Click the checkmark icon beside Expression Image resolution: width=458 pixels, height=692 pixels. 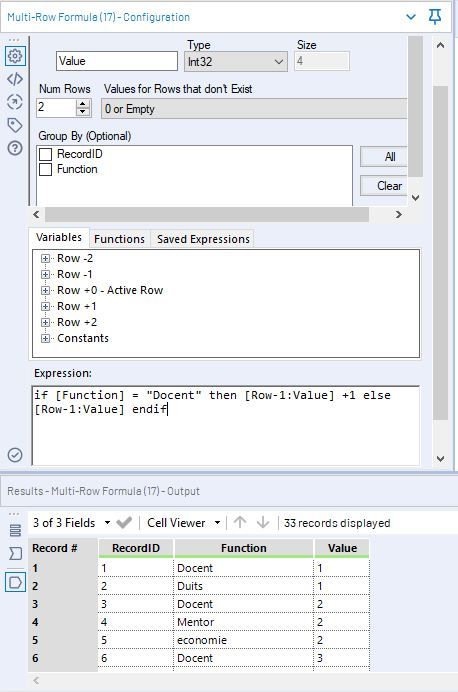[15, 455]
